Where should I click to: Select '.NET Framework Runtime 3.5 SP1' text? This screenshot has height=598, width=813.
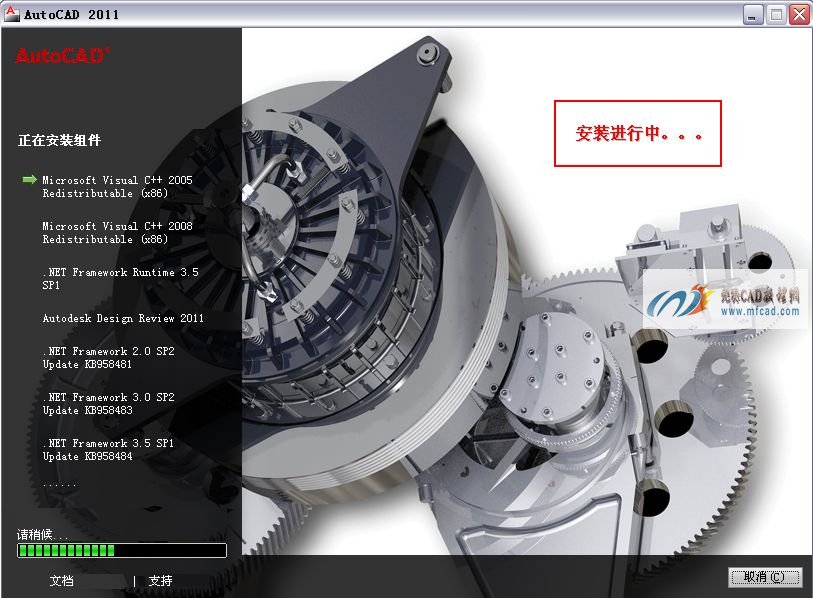[120, 279]
